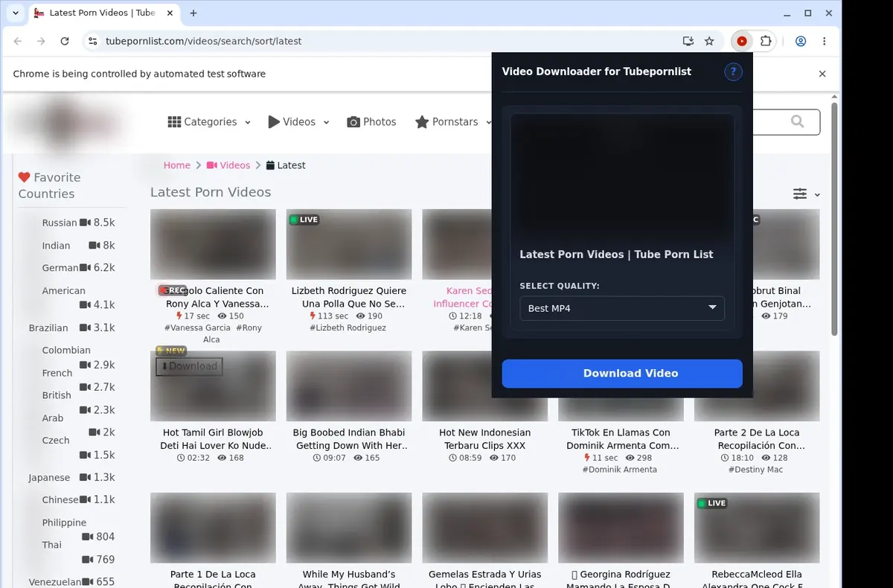Click the Download Video button
This screenshot has height=588, width=893.
click(622, 374)
